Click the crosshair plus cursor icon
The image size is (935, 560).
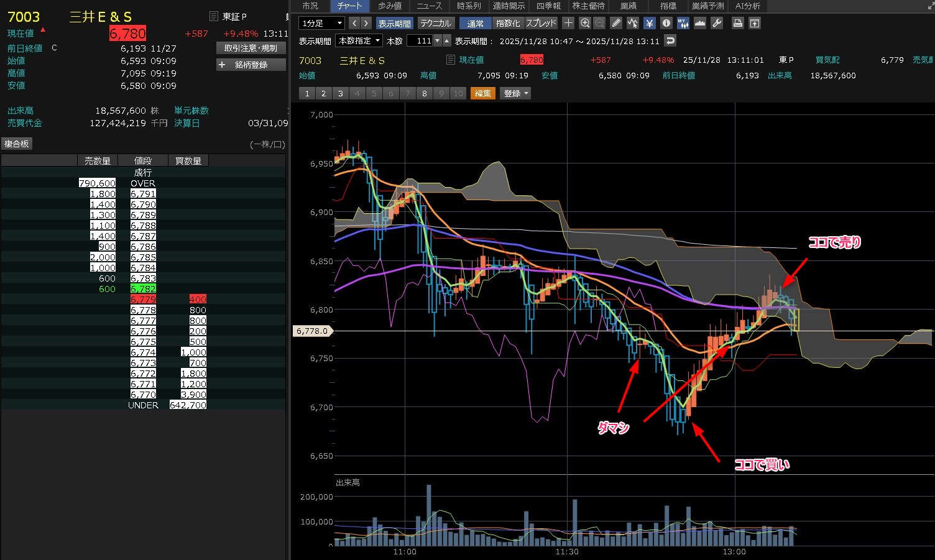pyautogui.click(x=568, y=23)
